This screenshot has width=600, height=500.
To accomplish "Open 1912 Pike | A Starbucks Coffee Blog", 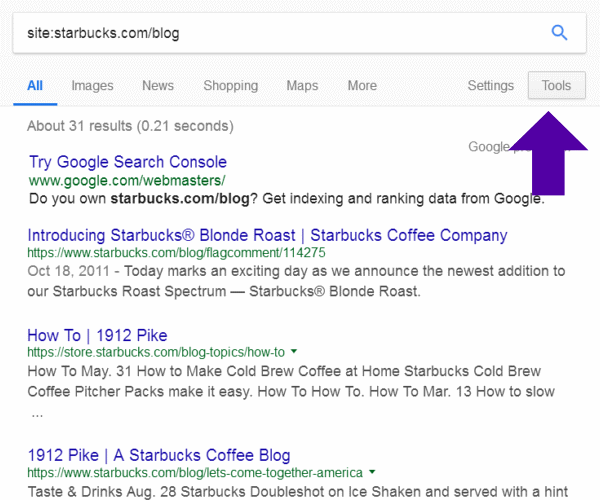I will coord(158,455).
